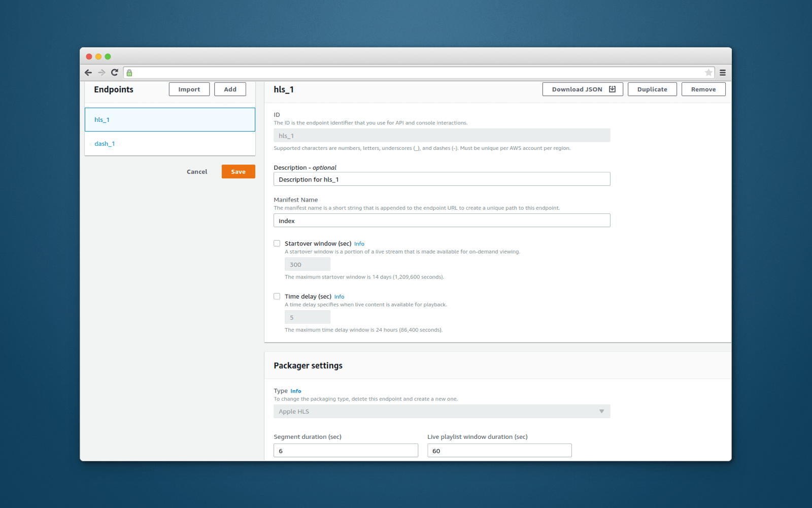Click the Startover window 300 field
The height and width of the screenshot is (508, 812).
pos(308,264)
